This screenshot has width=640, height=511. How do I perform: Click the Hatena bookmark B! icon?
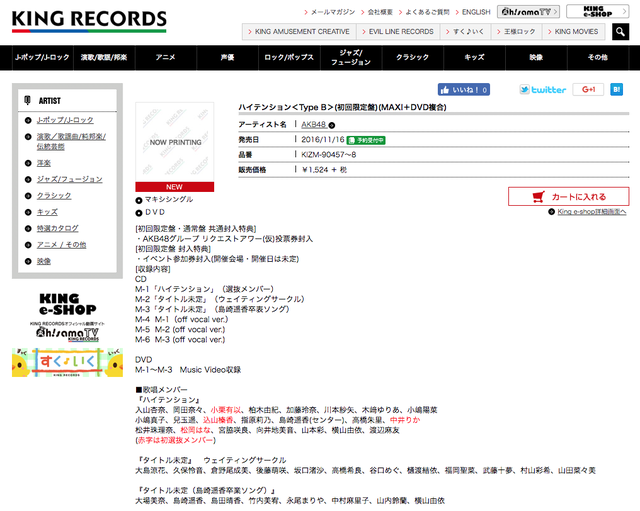[616, 89]
